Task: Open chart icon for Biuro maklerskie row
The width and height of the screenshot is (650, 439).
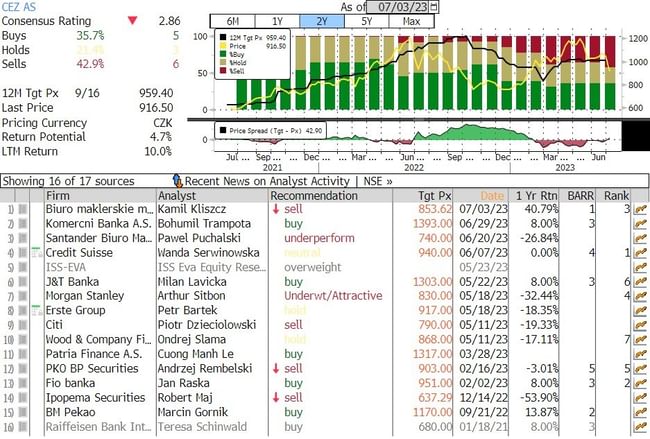Action: 640,209
